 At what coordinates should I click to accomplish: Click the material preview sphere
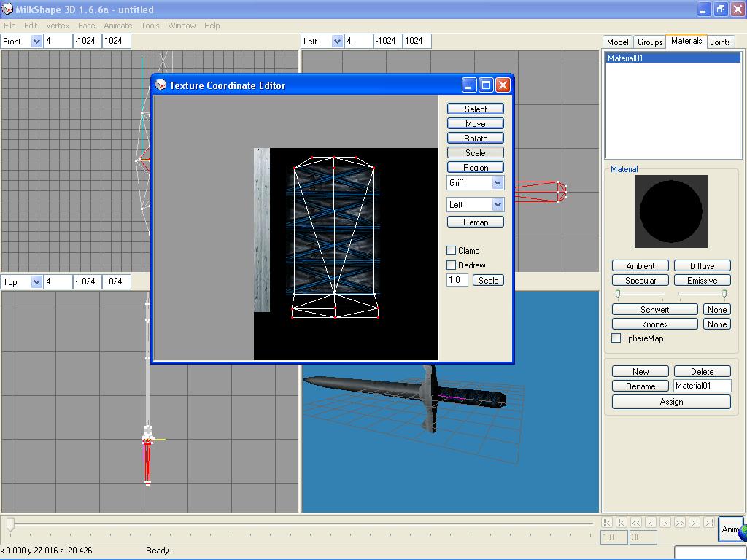[670, 211]
